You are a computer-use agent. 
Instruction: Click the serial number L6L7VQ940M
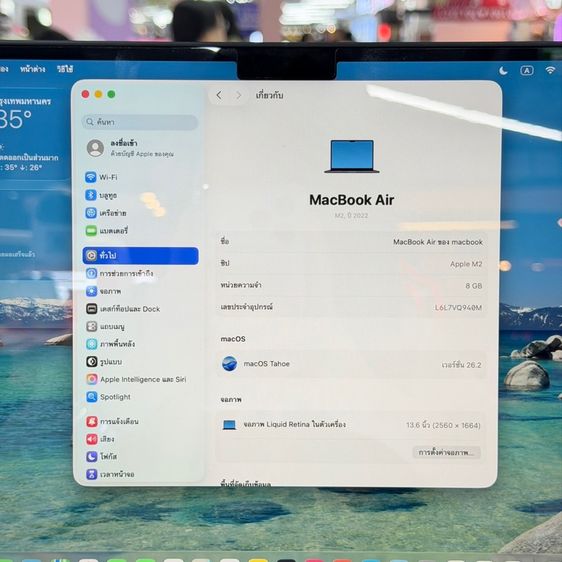(x=458, y=308)
